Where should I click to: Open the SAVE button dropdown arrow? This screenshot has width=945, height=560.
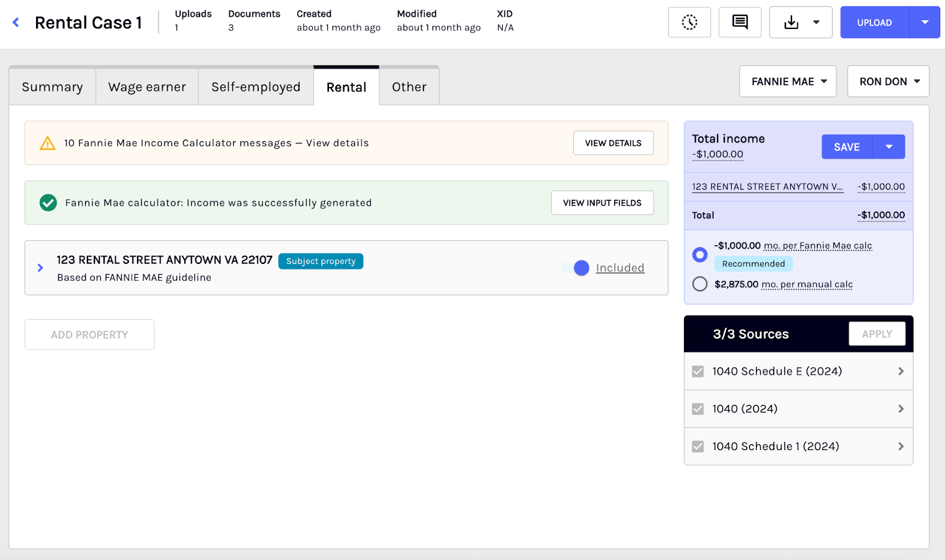889,147
